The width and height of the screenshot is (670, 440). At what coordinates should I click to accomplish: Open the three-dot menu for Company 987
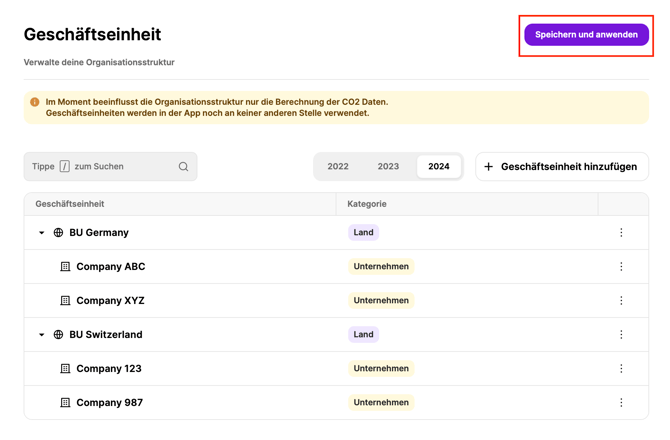click(621, 403)
